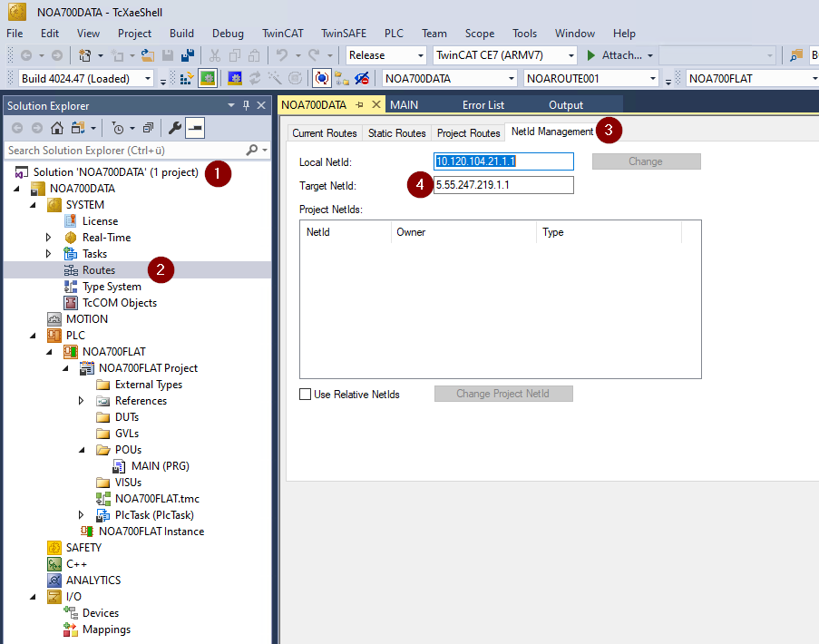Click the Change Project NetId button
819x644 pixels.
point(503,394)
